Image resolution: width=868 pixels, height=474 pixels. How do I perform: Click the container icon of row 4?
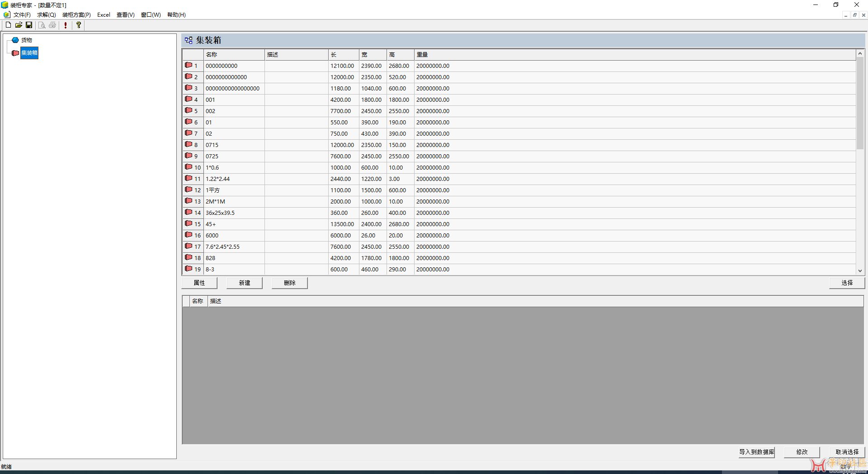pyautogui.click(x=189, y=99)
